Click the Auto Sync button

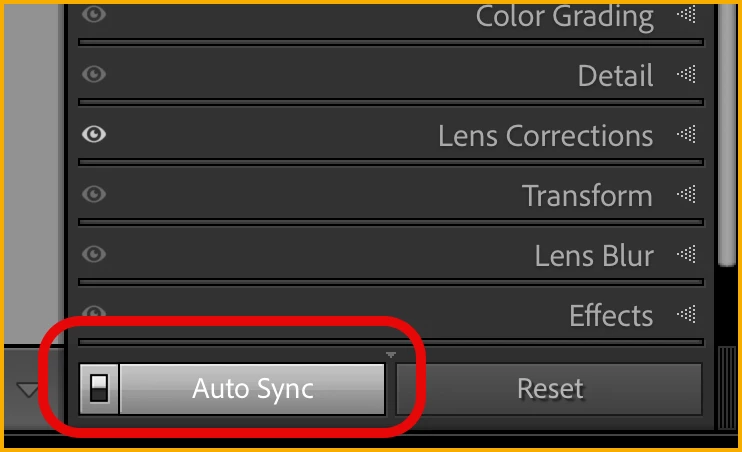(252, 389)
